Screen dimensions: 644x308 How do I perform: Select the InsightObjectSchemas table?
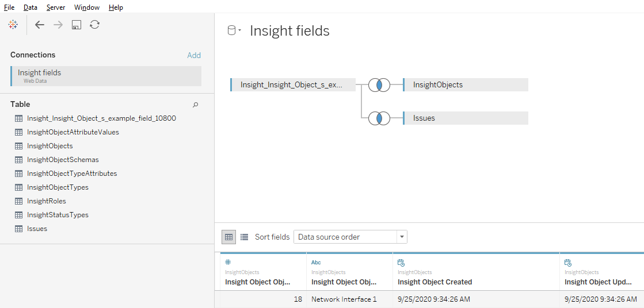pyautogui.click(x=63, y=160)
